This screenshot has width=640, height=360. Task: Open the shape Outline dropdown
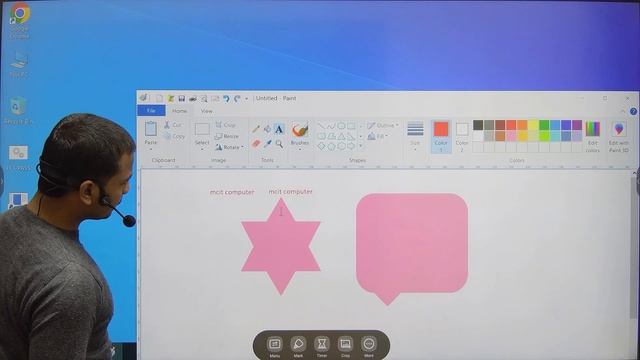tap(383, 125)
